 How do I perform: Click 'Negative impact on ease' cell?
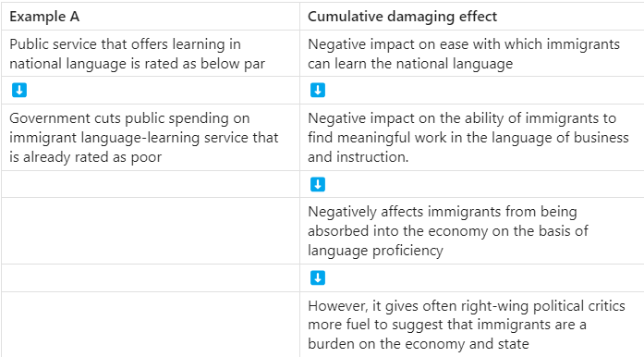(472, 53)
